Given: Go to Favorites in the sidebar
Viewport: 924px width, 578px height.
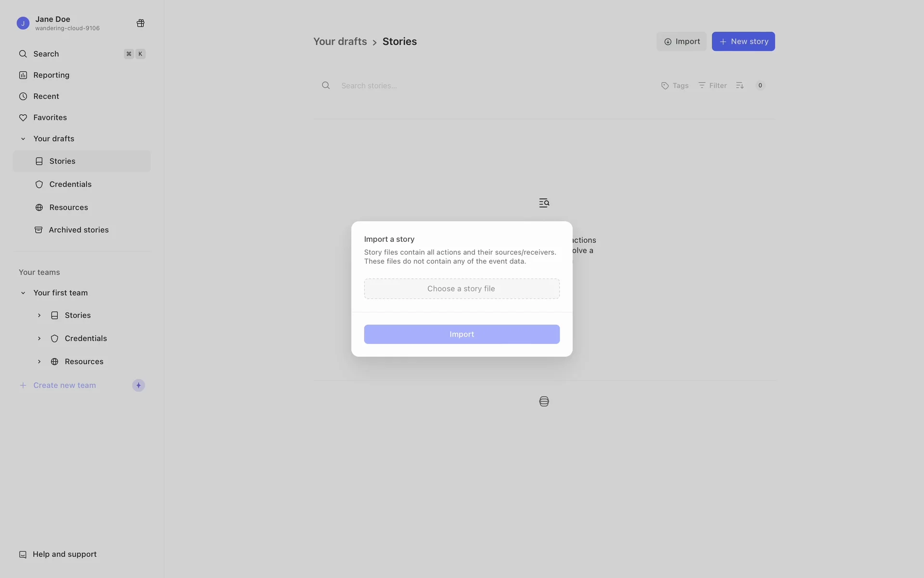Looking at the screenshot, I should point(50,118).
